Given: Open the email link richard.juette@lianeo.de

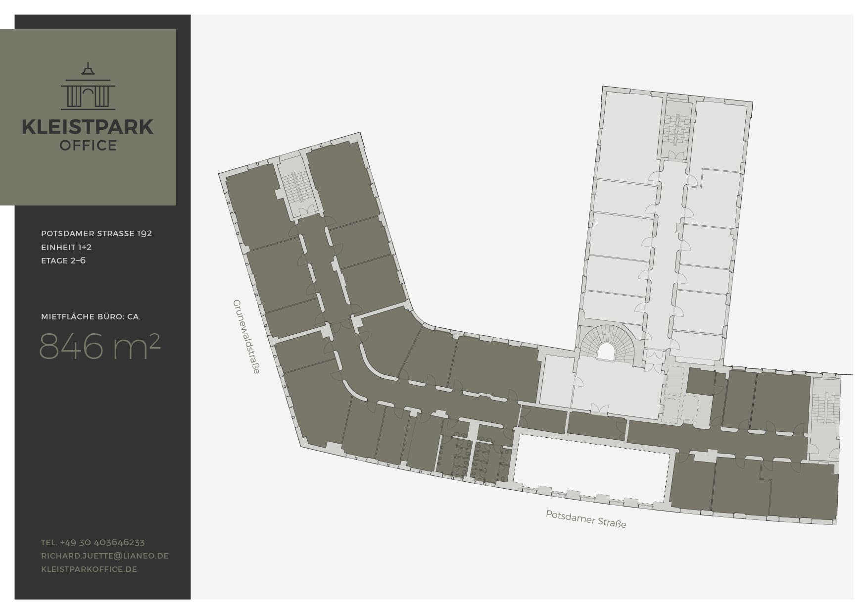Looking at the screenshot, I should tap(104, 556).
